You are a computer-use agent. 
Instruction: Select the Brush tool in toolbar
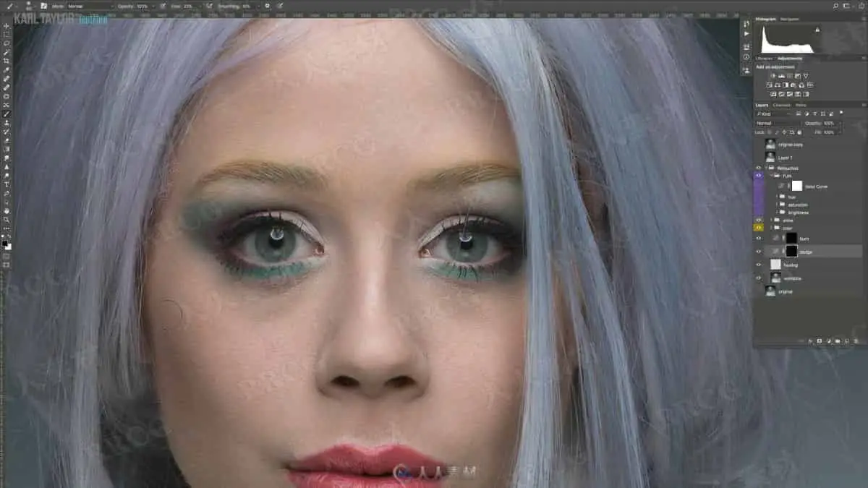7,114
